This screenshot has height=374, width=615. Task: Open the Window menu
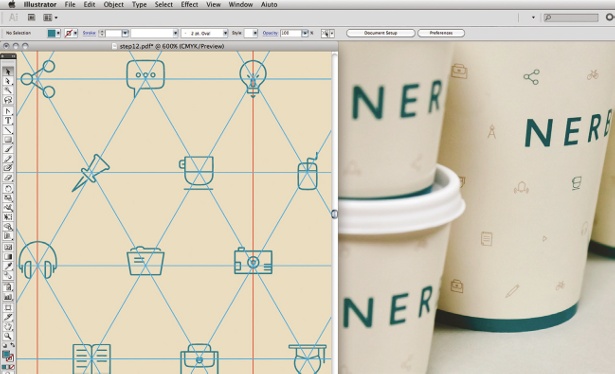[241, 5]
